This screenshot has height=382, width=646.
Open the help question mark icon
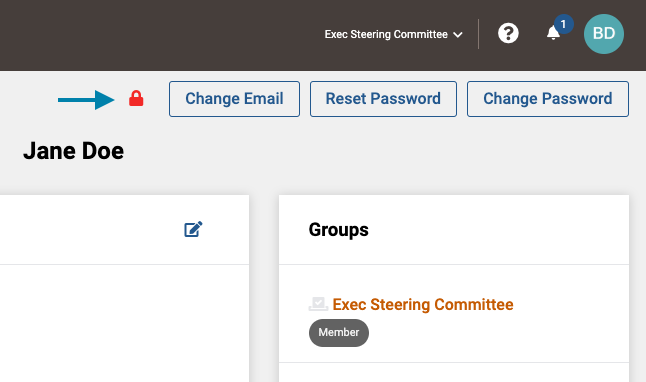(508, 33)
